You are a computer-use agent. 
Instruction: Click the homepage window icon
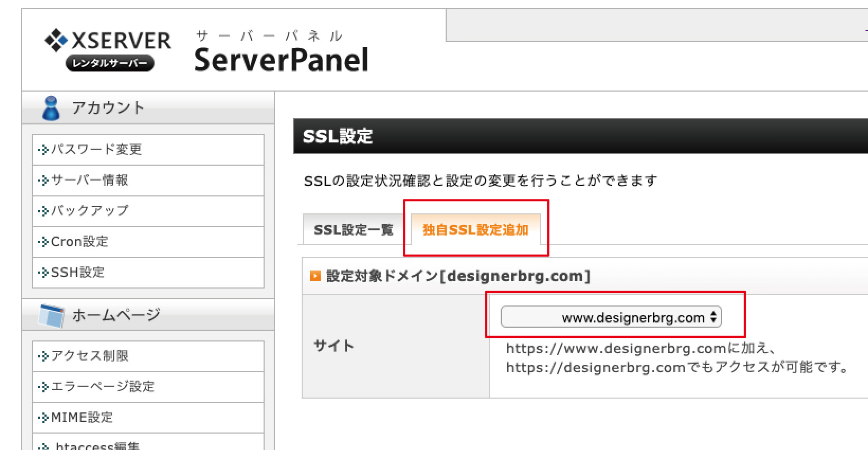click(x=51, y=316)
